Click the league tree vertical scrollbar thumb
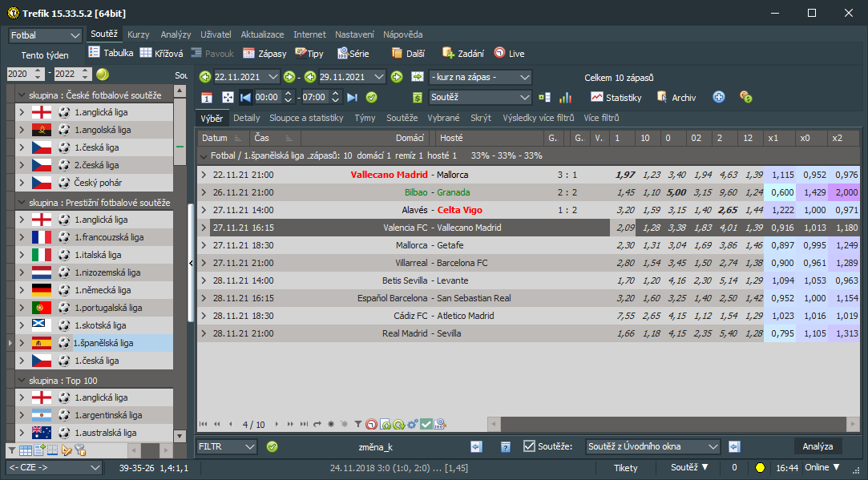The height and width of the screenshot is (480, 868). tap(180, 132)
